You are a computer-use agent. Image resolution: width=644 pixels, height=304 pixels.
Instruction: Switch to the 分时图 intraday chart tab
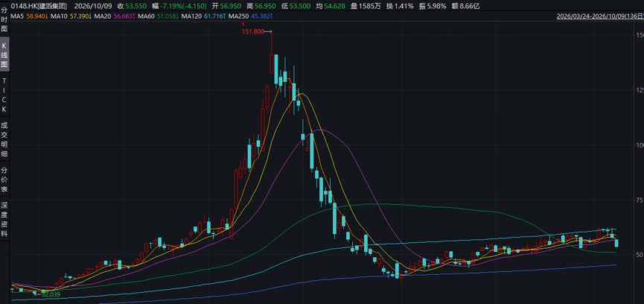point(4,19)
